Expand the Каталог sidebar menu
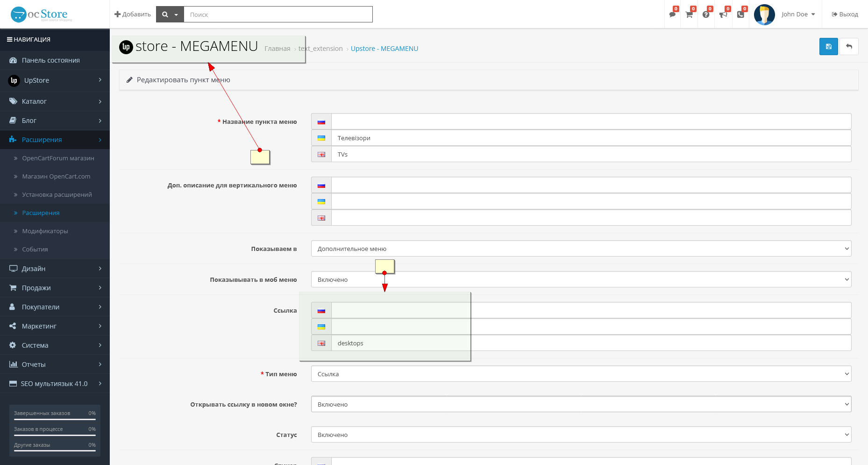The image size is (868, 465). 55,101
